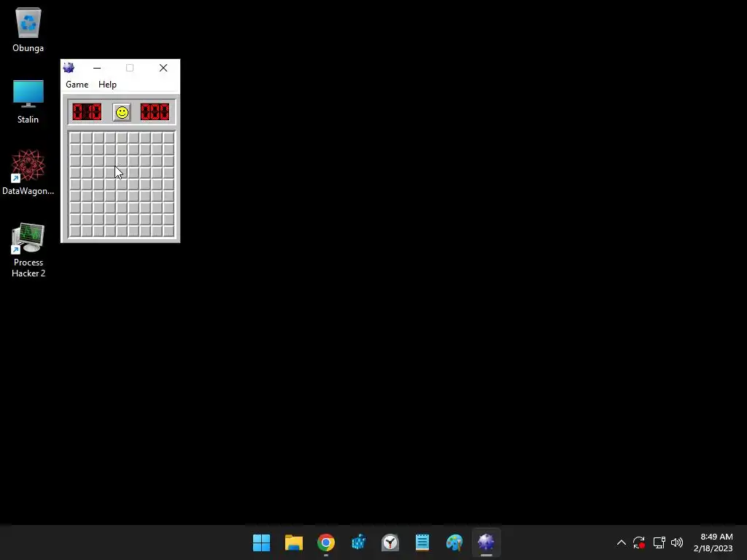The height and width of the screenshot is (560, 747).
Task: Close the Minesweeper window
Action: [163, 68]
